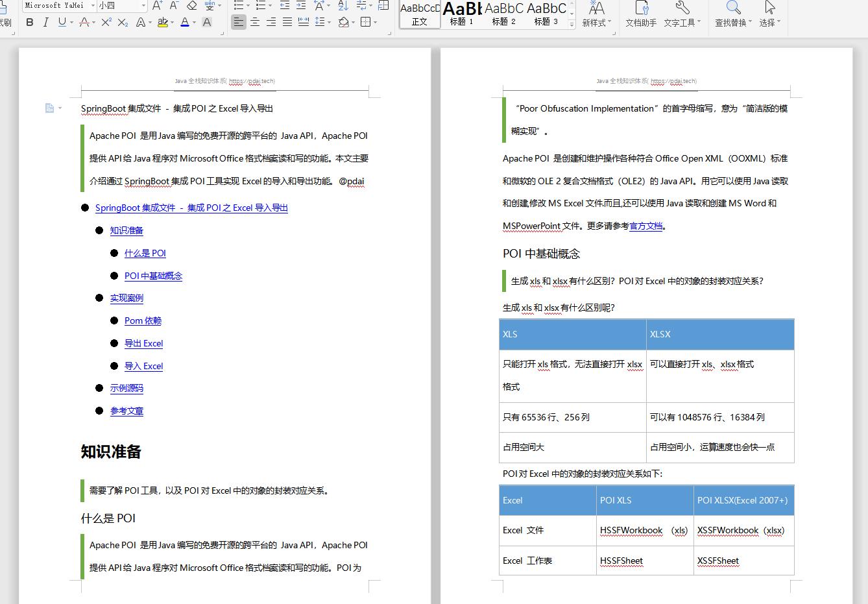Click the clear formatting eraser icon
The width and height of the screenshot is (868, 604).
191,6
